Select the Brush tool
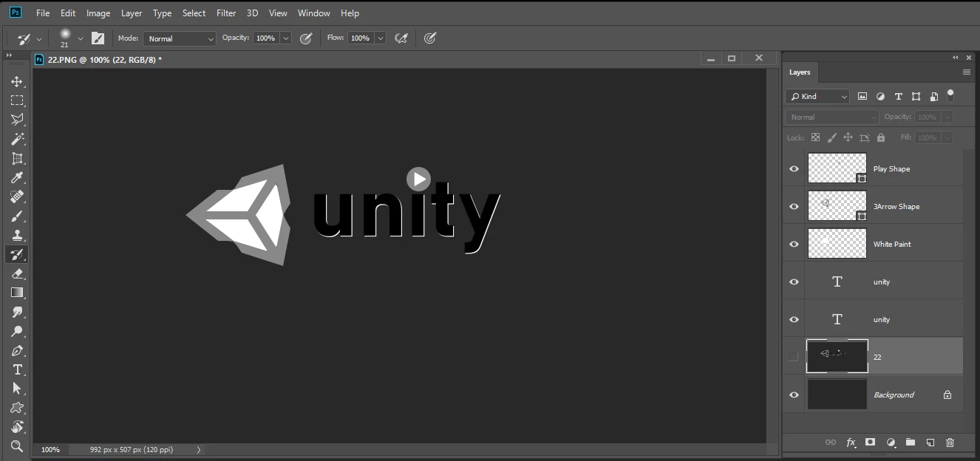 pyautogui.click(x=17, y=216)
